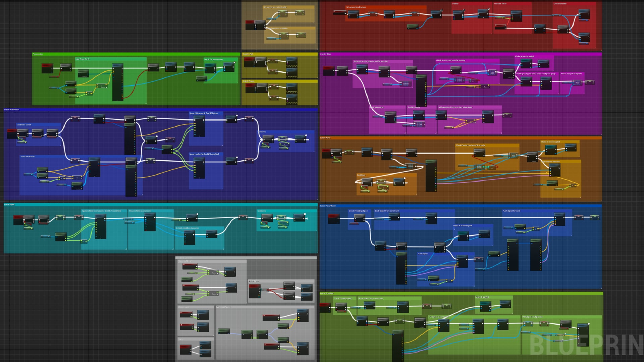Select the FIND array node in Force Wave
Image resolution: width=644 pixels, height=362 pixels.
click(x=479, y=167)
